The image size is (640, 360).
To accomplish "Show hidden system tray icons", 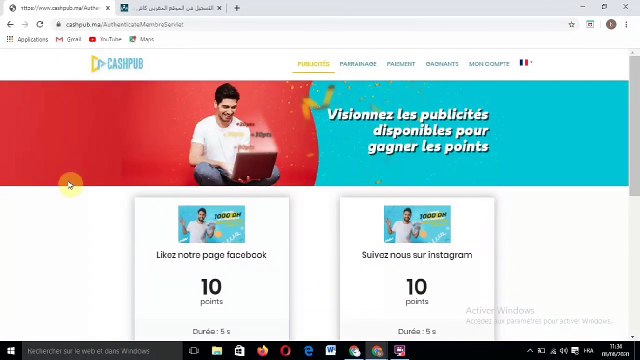I will pos(530,351).
